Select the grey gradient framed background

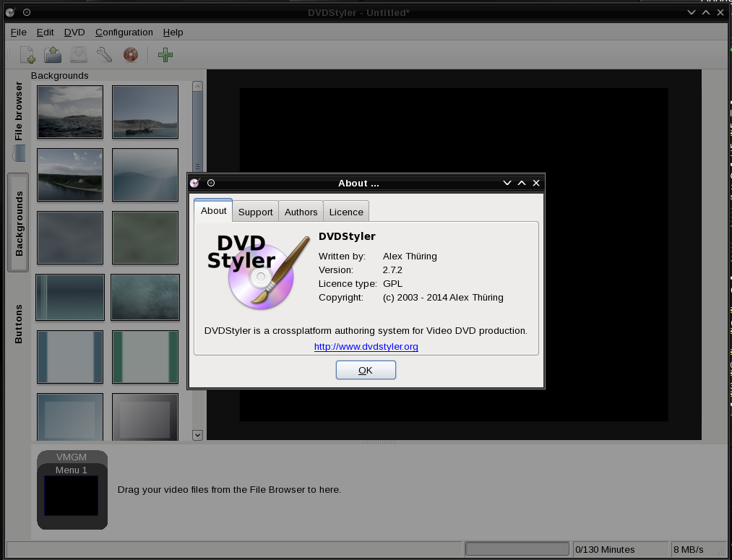point(145,417)
